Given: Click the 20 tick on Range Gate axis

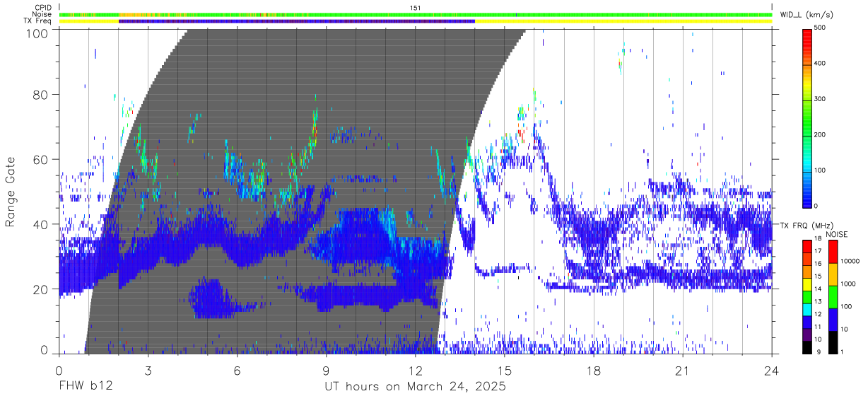Looking at the screenshot, I should pos(40,289).
